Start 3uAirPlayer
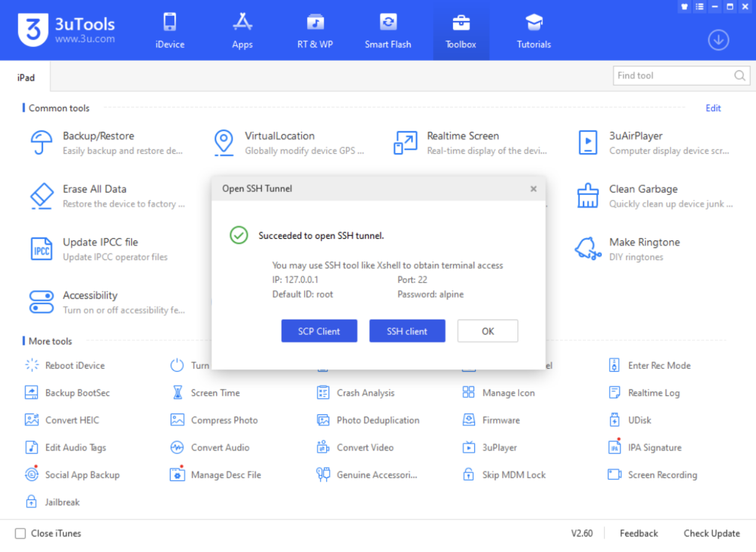756x552 pixels. pos(653,143)
